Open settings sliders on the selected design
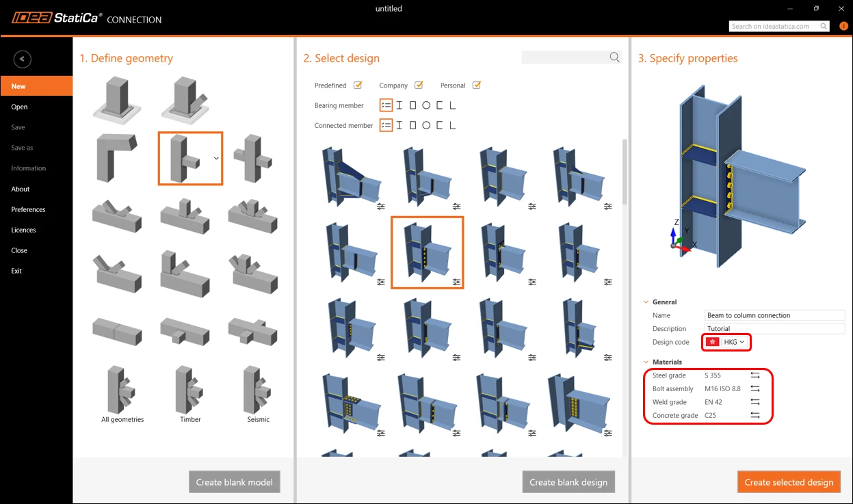The image size is (853, 504). click(456, 282)
